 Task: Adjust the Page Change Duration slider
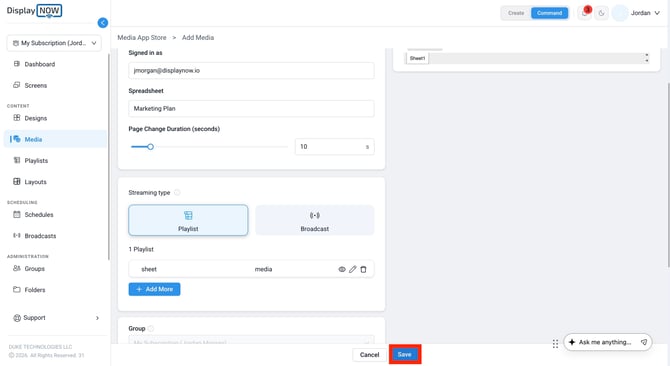(x=150, y=147)
